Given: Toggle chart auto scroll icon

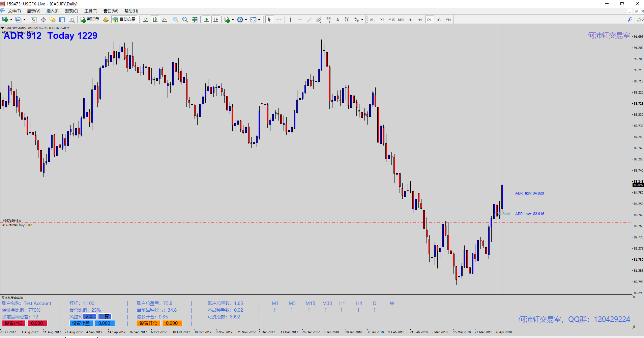Looking at the screenshot, I should 206,20.
